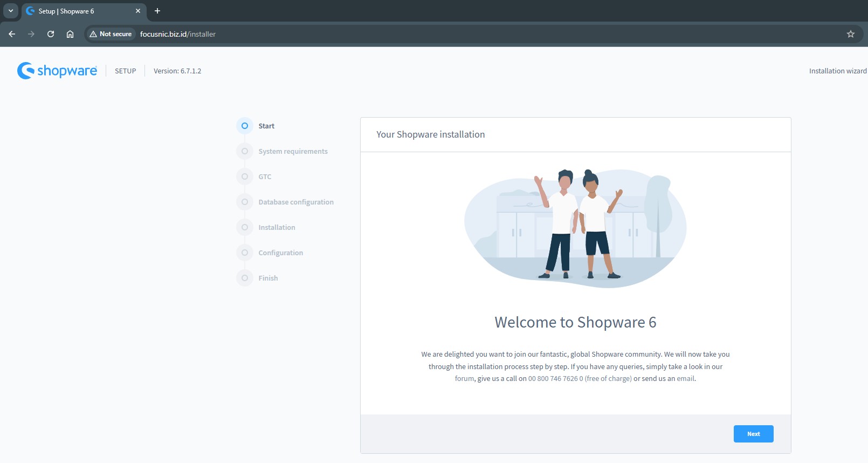This screenshot has height=463, width=868.
Task: Click the address bar URL field
Action: [x=431, y=34]
